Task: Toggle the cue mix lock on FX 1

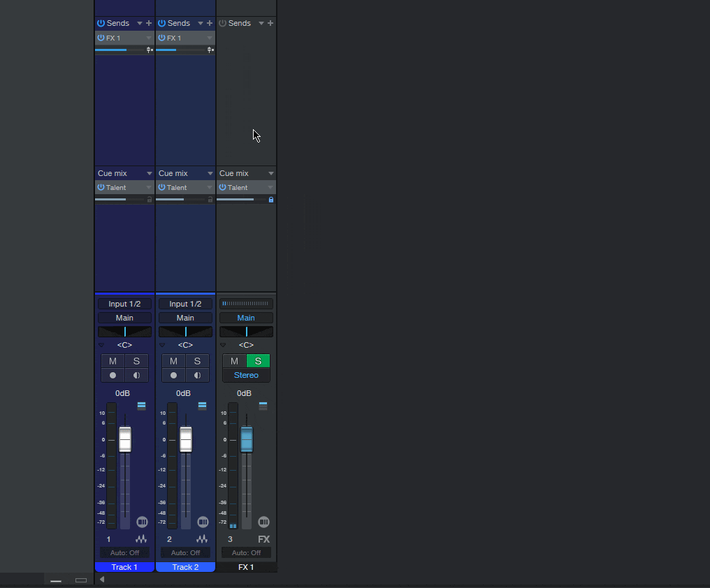Action: click(270, 200)
